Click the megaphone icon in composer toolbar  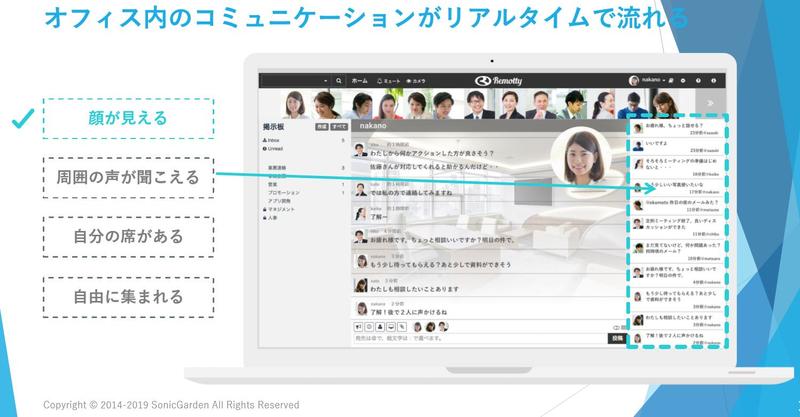pyautogui.click(x=359, y=327)
